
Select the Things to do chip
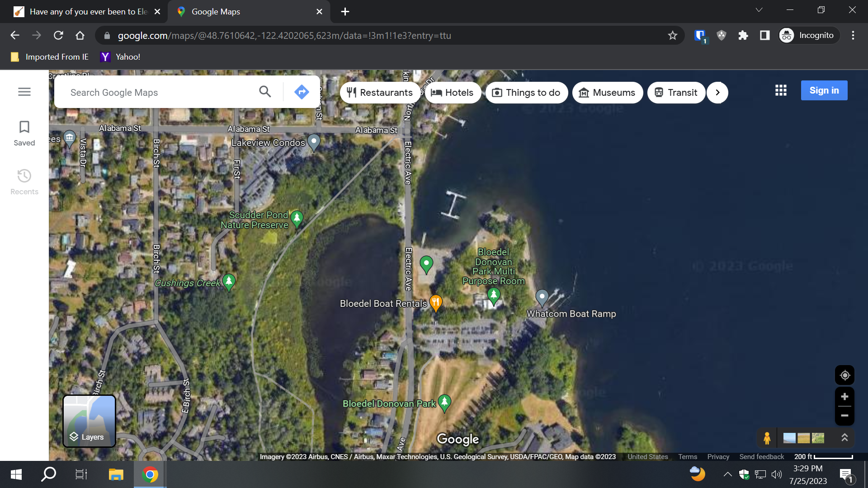[526, 93]
